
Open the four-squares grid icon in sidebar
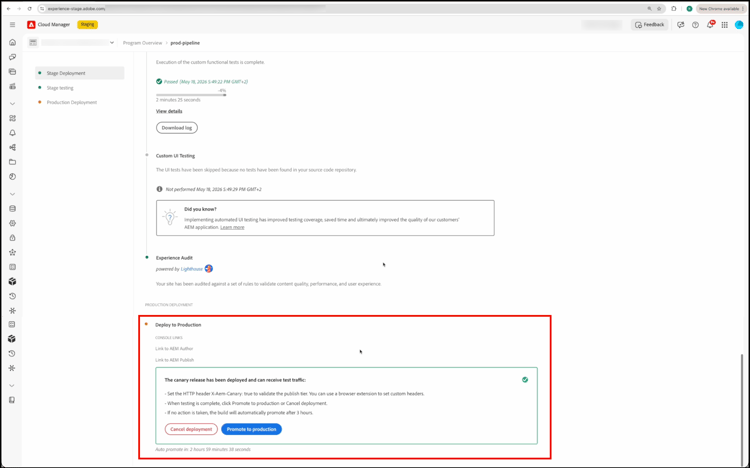click(x=12, y=118)
